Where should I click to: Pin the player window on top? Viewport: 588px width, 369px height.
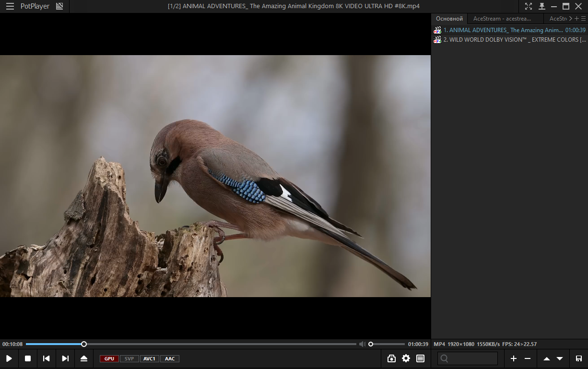(542, 6)
